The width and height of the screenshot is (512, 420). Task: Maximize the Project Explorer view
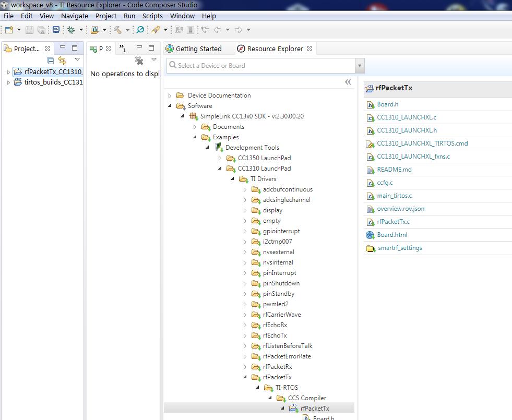pyautogui.click(x=75, y=48)
